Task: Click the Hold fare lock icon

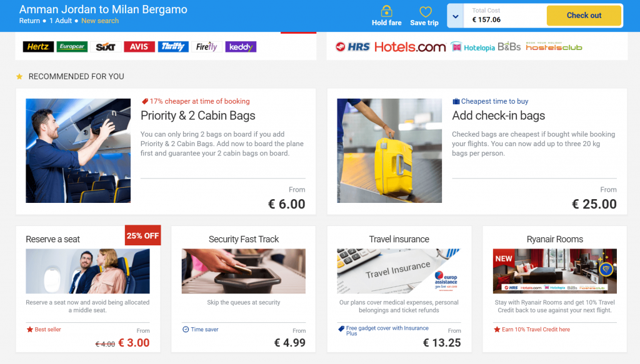Action: 386,11
